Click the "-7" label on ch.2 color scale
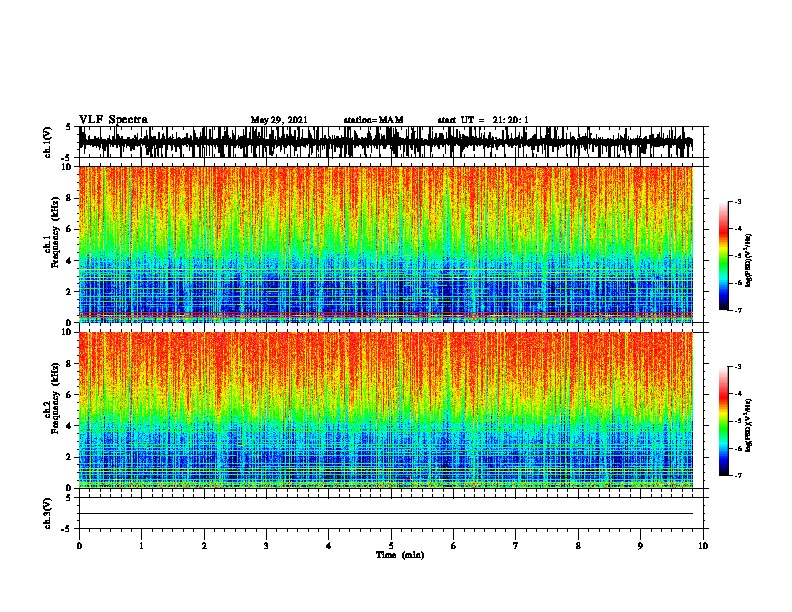The height and width of the screenshot is (612, 792). coord(737,475)
